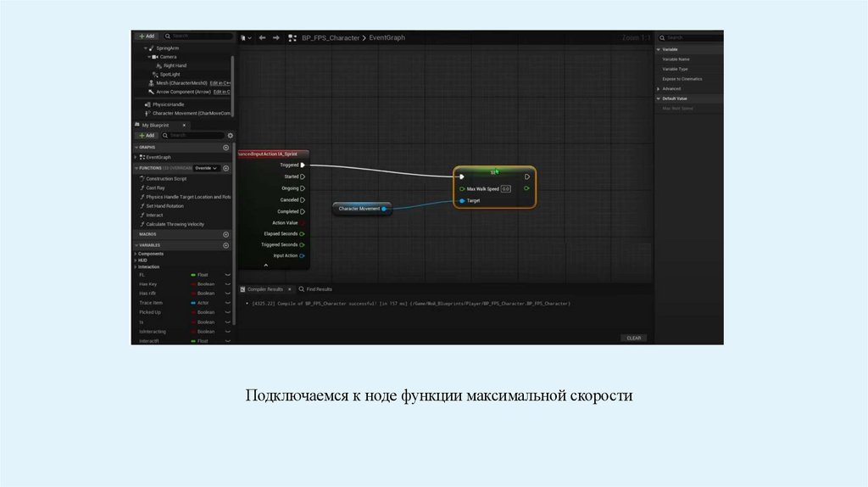Add a new function with plus icon
Screen dimensions: 868x487
pos(225,168)
